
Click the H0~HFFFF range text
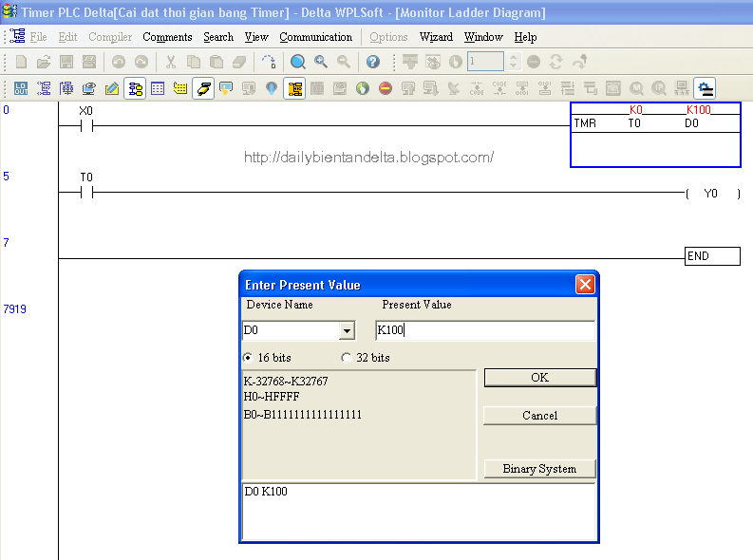point(272,397)
